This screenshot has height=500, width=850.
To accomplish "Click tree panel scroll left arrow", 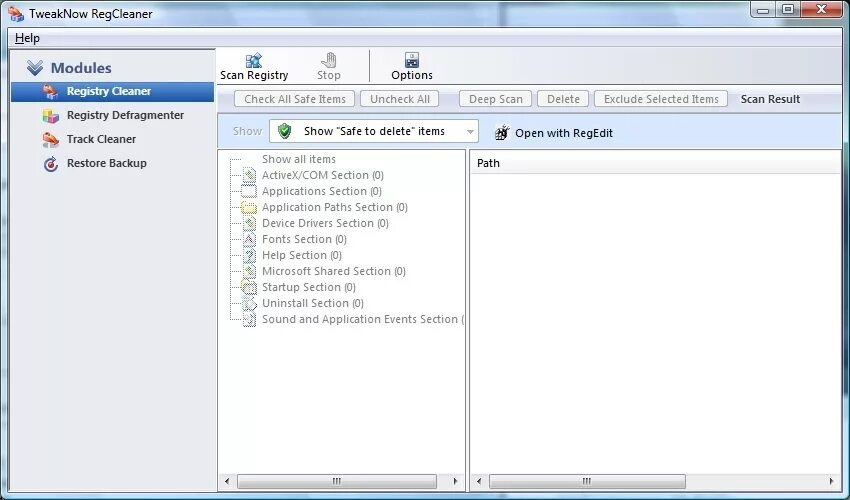I will coord(227,481).
